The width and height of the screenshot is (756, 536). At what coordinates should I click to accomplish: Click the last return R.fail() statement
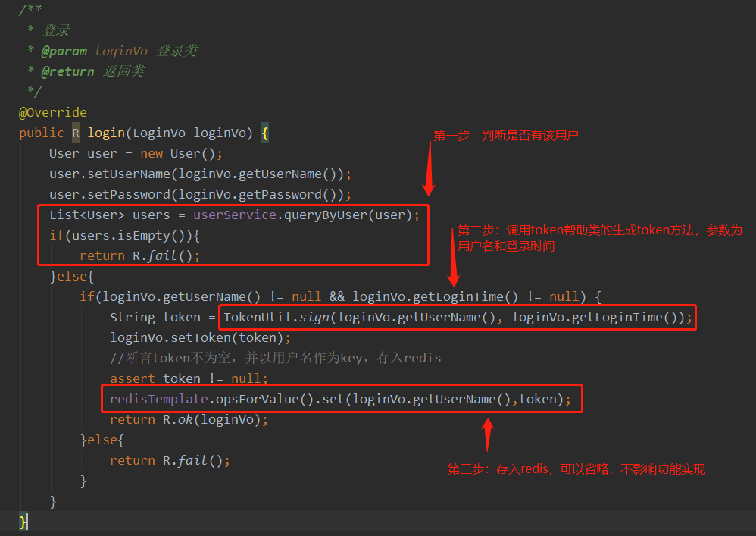(170, 461)
